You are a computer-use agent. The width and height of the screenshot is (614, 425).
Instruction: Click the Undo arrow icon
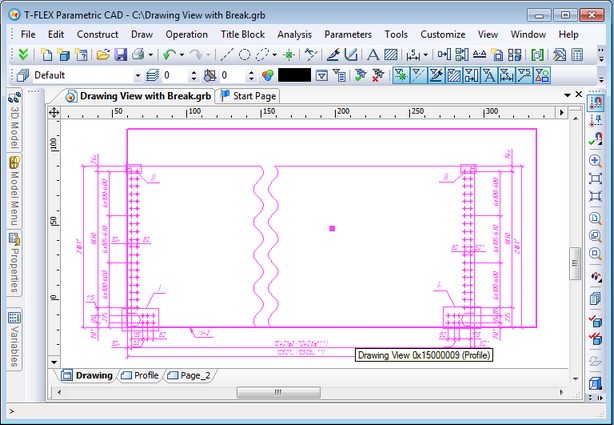point(169,54)
